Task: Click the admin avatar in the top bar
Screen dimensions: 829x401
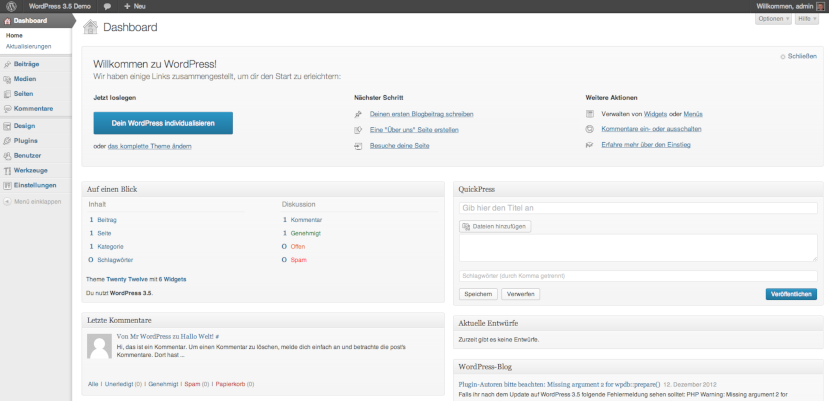Action: [820, 6]
